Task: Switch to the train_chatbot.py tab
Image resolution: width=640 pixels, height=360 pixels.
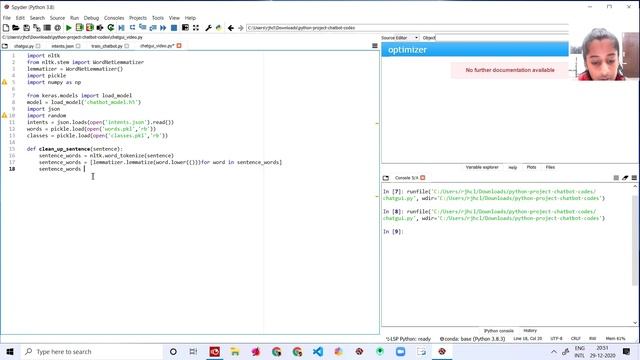Action: (107, 46)
